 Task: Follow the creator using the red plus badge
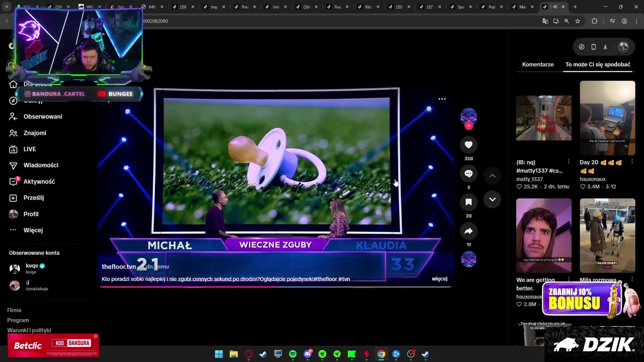(468, 126)
